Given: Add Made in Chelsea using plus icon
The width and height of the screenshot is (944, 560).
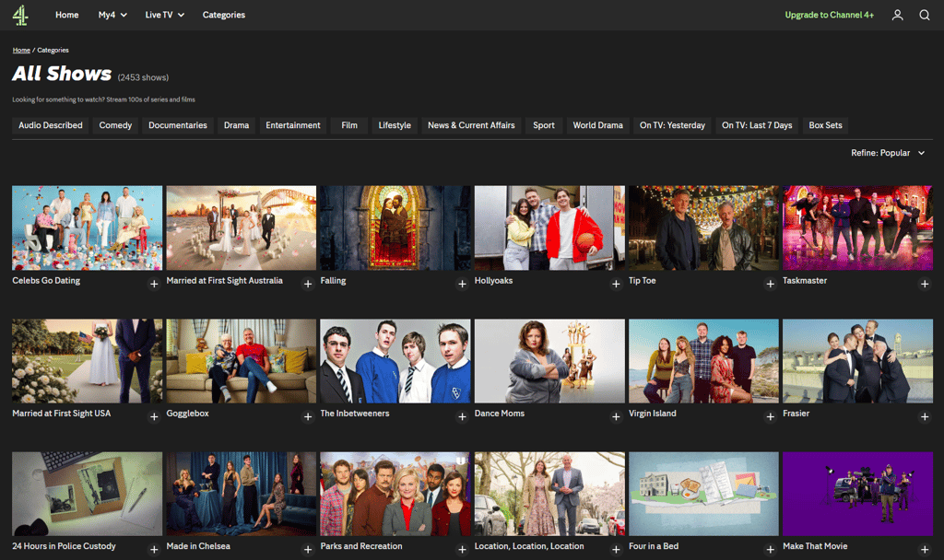Looking at the screenshot, I should click(308, 550).
